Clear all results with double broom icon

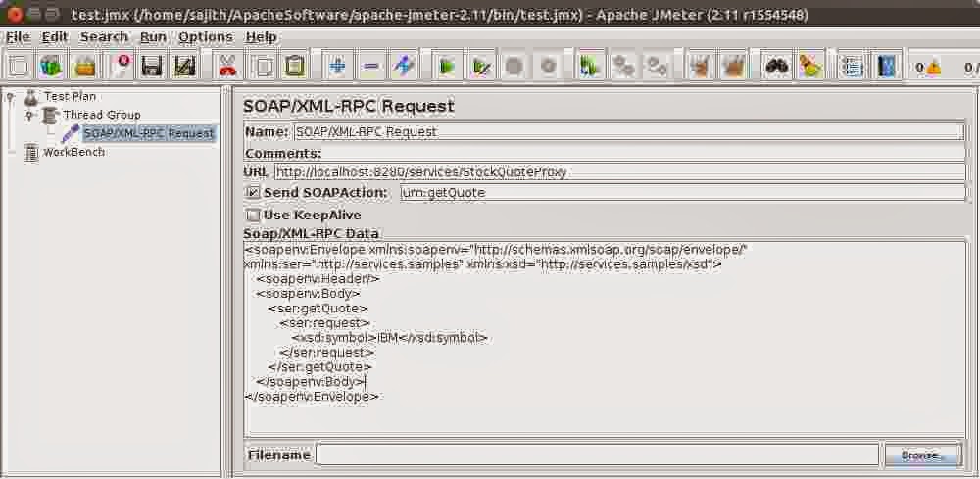click(734, 65)
